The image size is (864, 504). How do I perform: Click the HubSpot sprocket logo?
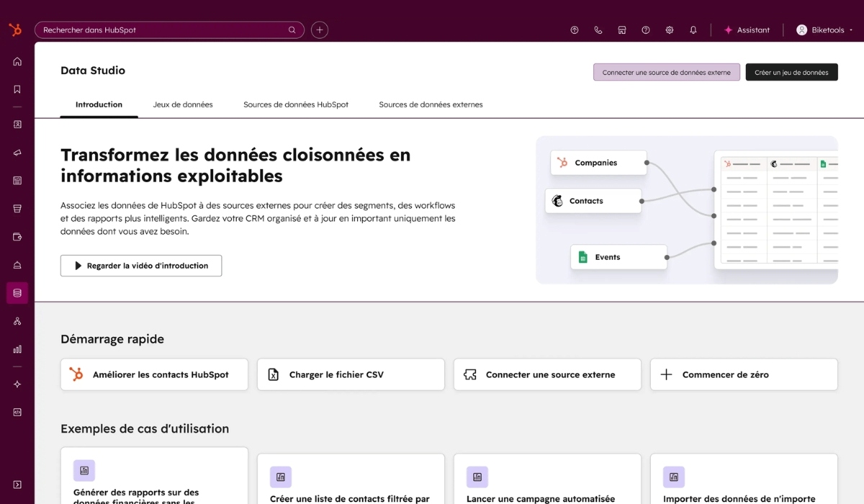[x=14, y=30]
